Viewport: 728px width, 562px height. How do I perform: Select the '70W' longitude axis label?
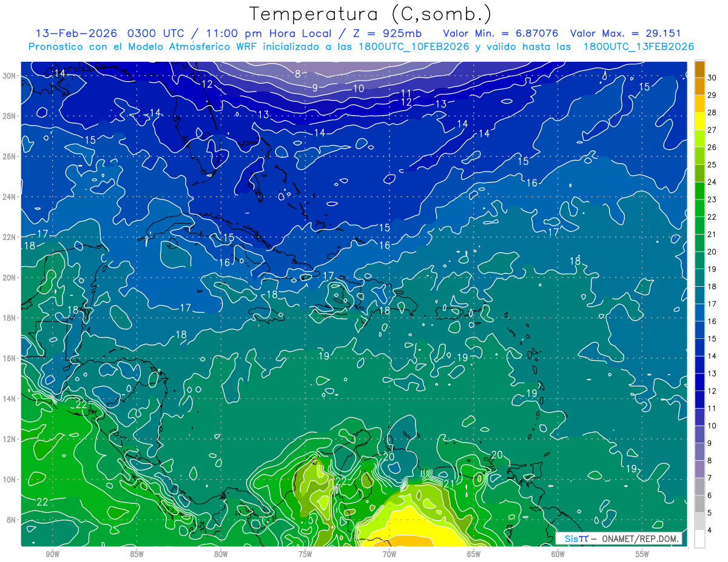tap(389, 555)
